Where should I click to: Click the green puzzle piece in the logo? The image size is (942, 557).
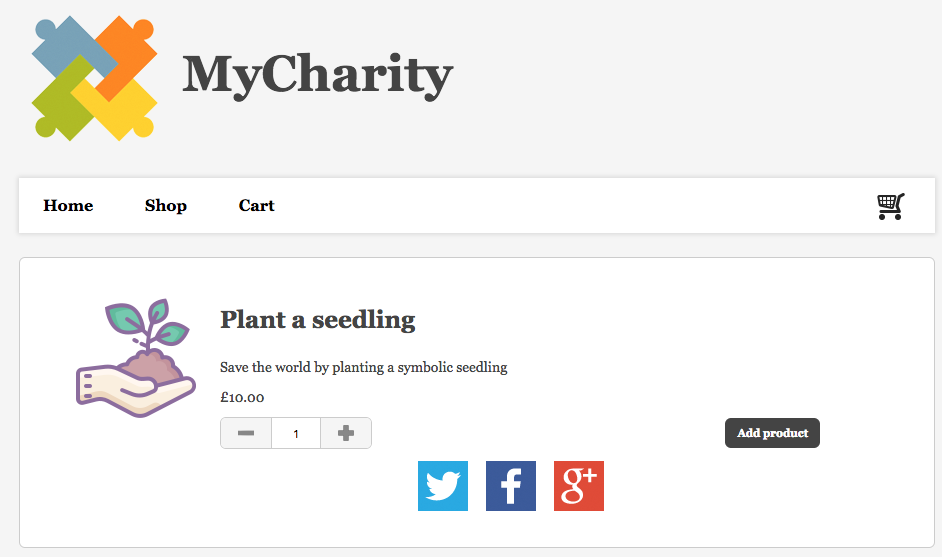tap(58, 108)
